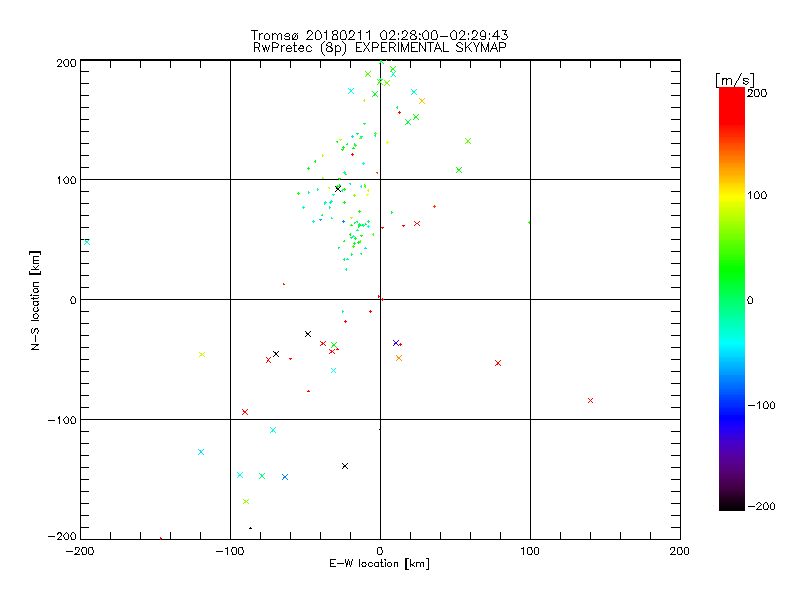800x600 pixels.
Task: Click the N-S location [km] axis label
Action: 35,301
